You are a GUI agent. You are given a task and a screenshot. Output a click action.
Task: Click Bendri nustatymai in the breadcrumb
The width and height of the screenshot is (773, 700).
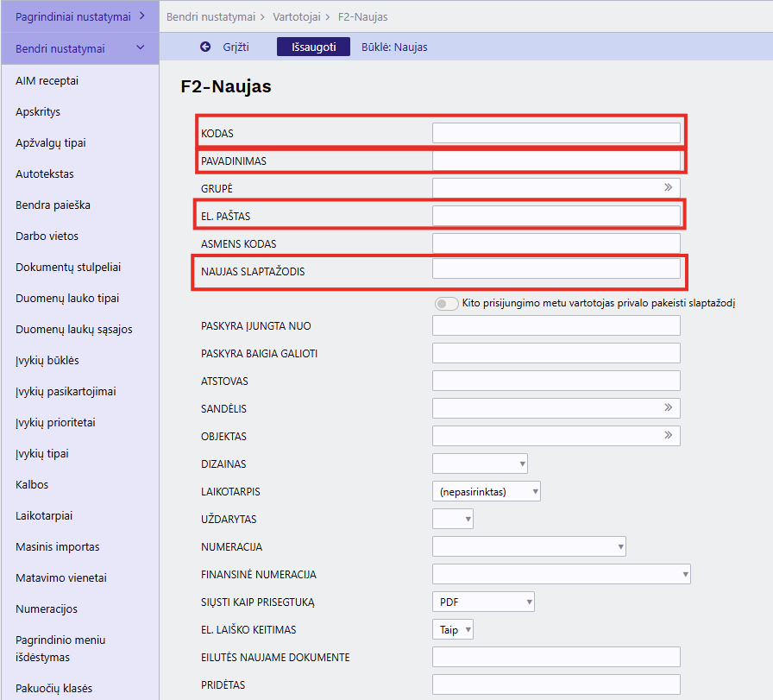point(211,16)
